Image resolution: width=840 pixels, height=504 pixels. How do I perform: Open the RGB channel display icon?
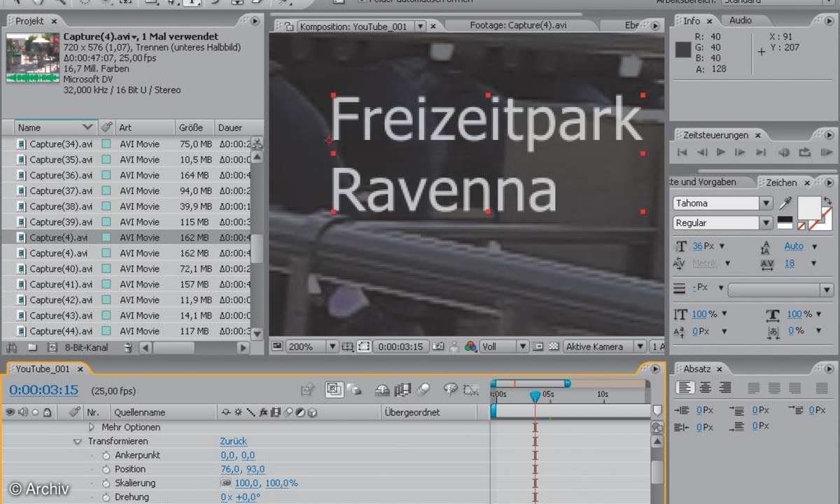click(470, 346)
